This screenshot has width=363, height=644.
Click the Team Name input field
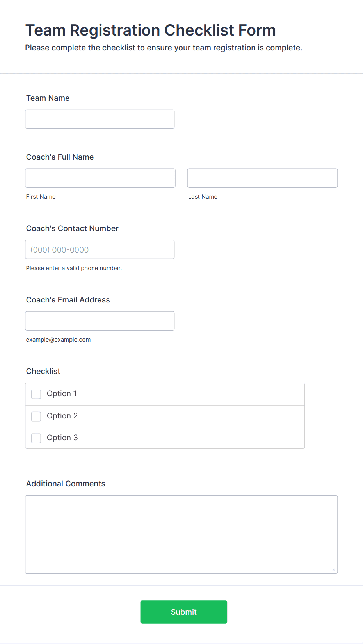click(x=100, y=119)
